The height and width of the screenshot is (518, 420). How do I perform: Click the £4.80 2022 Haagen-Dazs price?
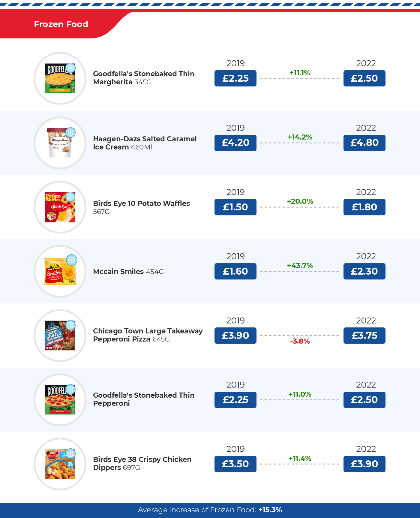point(364,143)
